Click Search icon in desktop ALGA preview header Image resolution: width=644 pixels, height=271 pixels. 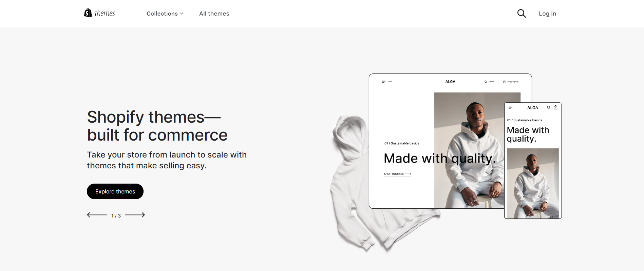tap(486, 82)
